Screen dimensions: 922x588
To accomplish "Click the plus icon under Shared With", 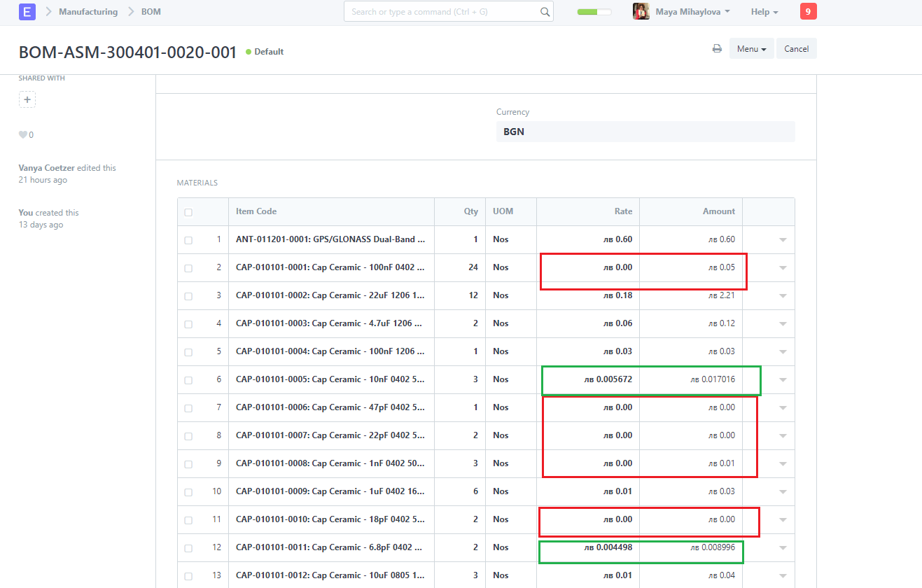I will [x=27, y=99].
